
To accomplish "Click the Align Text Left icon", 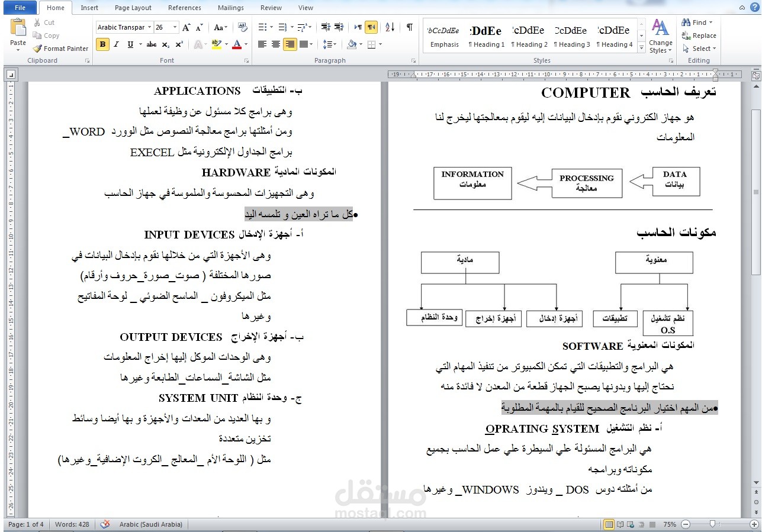I will click(x=262, y=44).
